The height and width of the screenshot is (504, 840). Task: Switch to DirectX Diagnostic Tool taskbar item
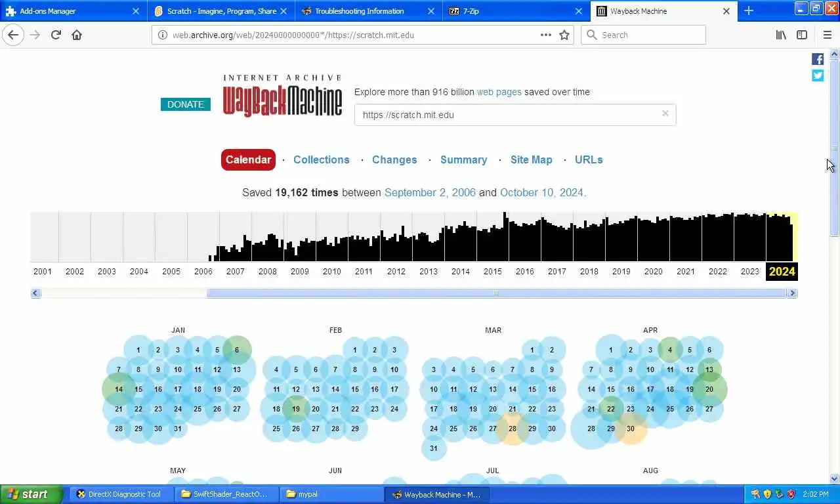click(x=121, y=494)
